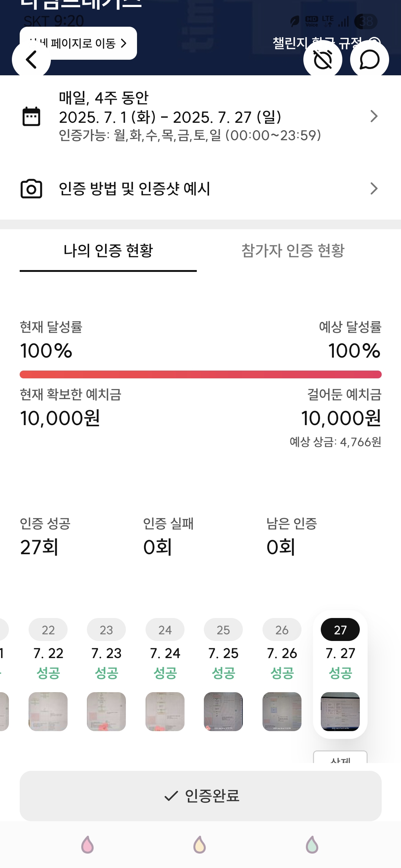Open the 7. 25 verification photo thumbnail

(223, 711)
